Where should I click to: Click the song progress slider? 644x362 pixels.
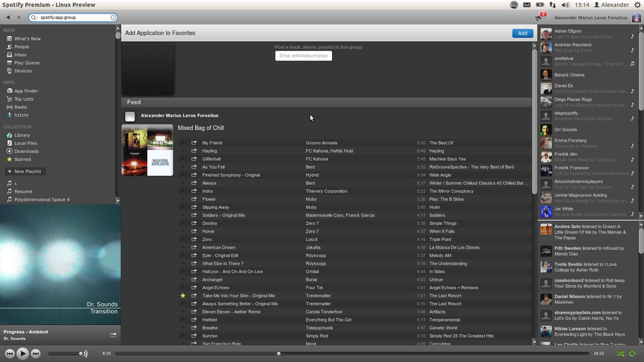coord(353,354)
